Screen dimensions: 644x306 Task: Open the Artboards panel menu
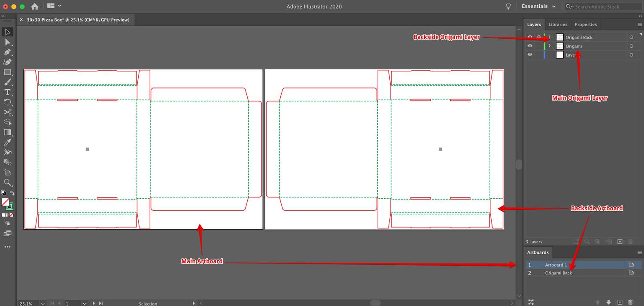[x=639, y=252]
